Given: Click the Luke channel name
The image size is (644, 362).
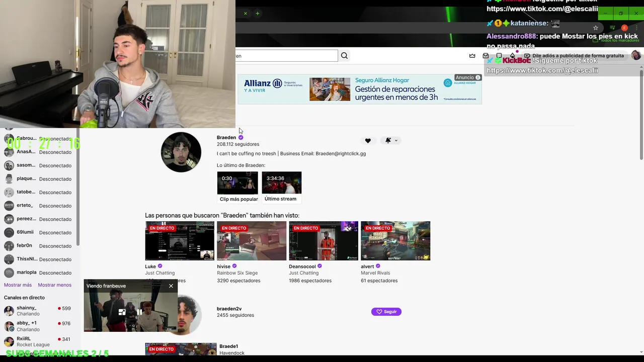Looking at the screenshot, I should (150, 266).
